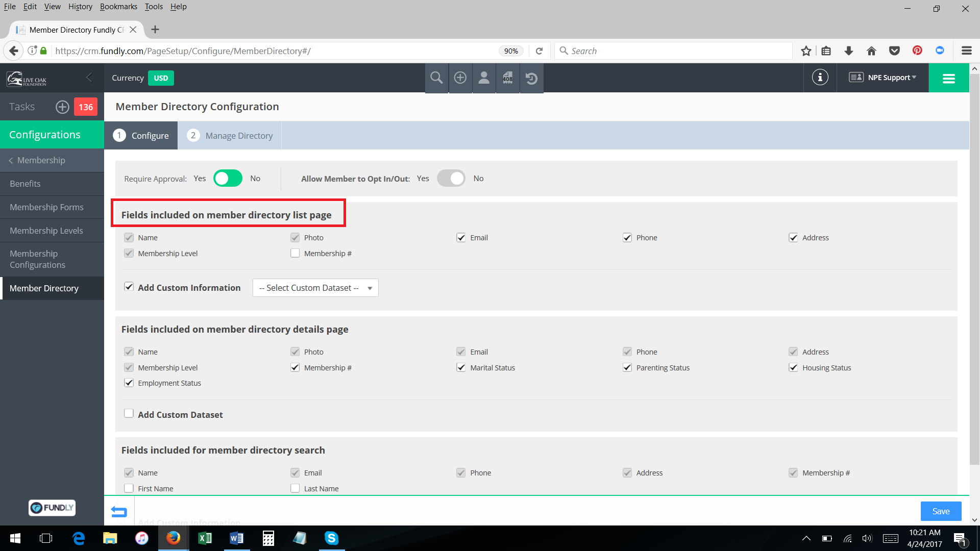Click the blue back arrow at the bottom
This screenshot has width=980, height=551.
click(119, 511)
